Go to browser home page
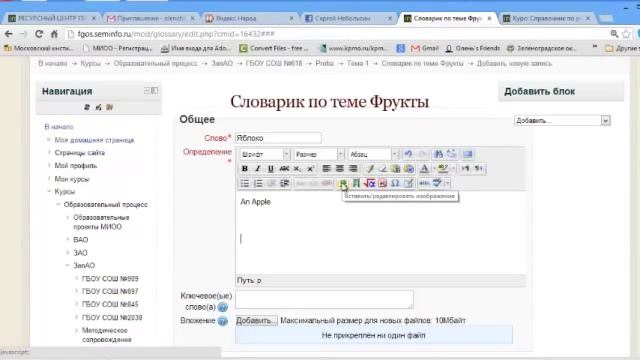The width and height of the screenshot is (640, 360). point(54,34)
